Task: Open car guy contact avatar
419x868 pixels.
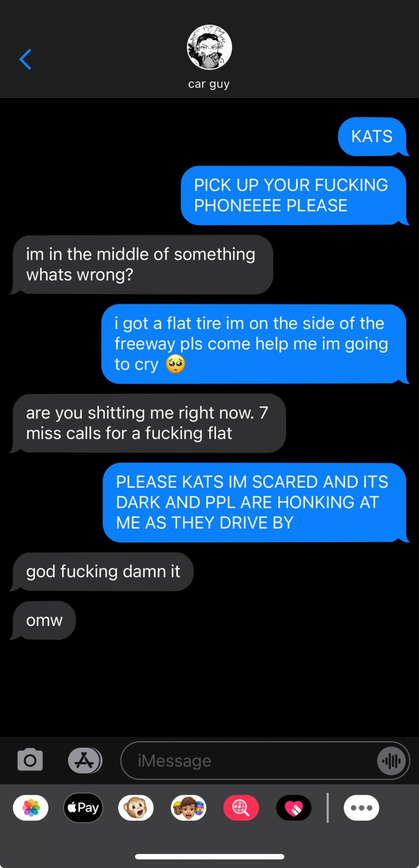Action: [209, 47]
